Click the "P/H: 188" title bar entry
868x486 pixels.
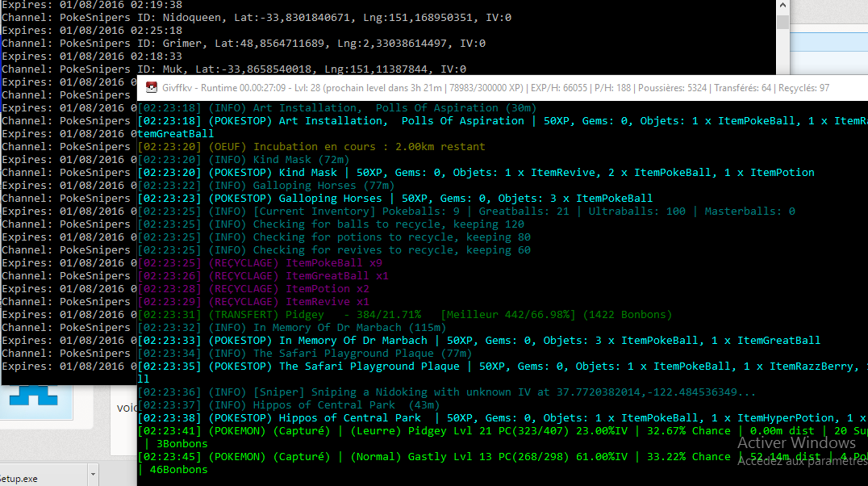tap(613, 87)
